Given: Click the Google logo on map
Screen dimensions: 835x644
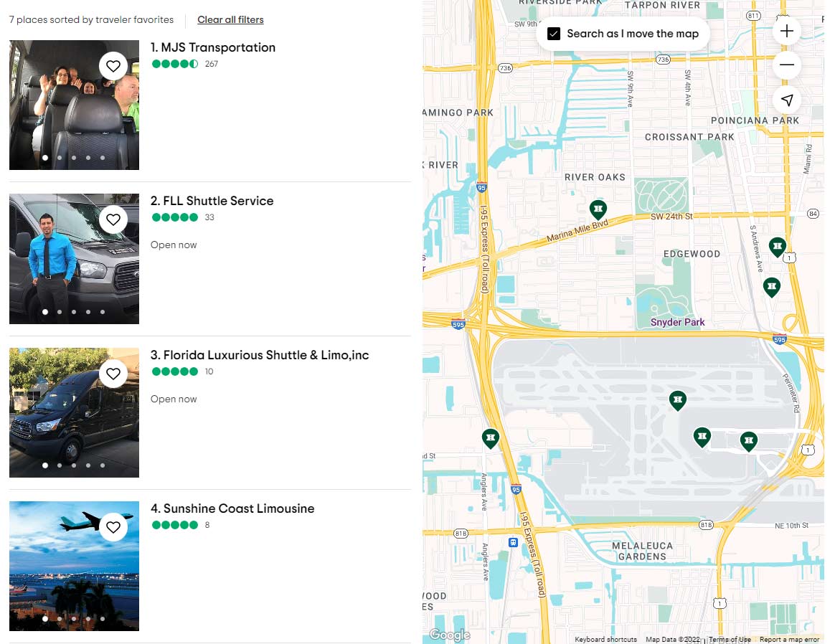Looking at the screenshot, I should click(450, 635).
